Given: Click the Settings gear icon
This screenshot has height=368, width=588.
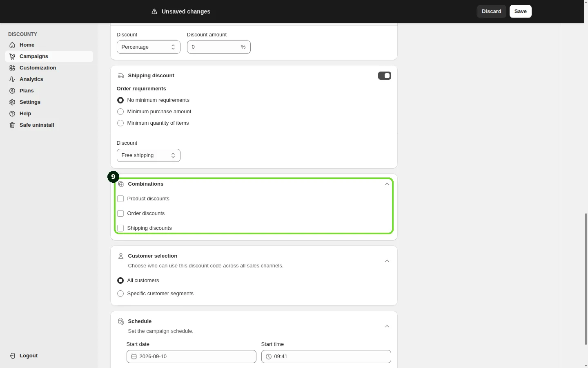Looking at the screenshot, I should pos(12,102).
